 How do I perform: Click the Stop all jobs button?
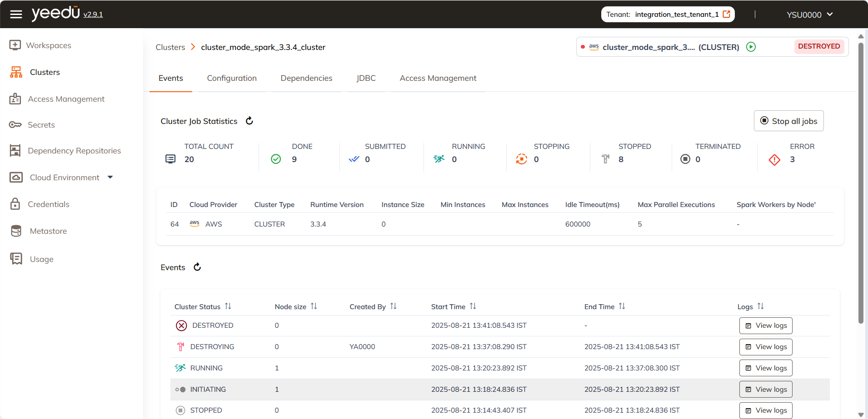pos(788,120)
